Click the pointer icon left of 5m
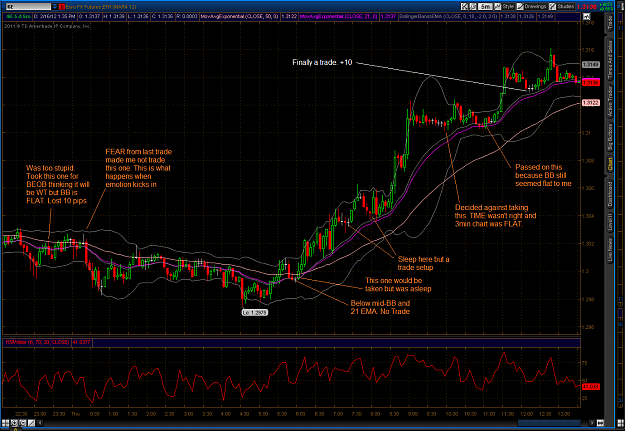The image size is (625, 431). click(x=464, y=6)
